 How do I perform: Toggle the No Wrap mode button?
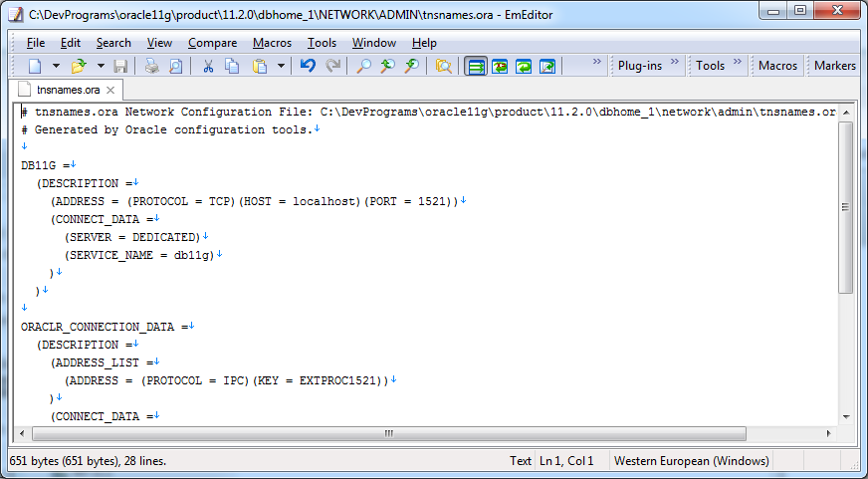476,66
